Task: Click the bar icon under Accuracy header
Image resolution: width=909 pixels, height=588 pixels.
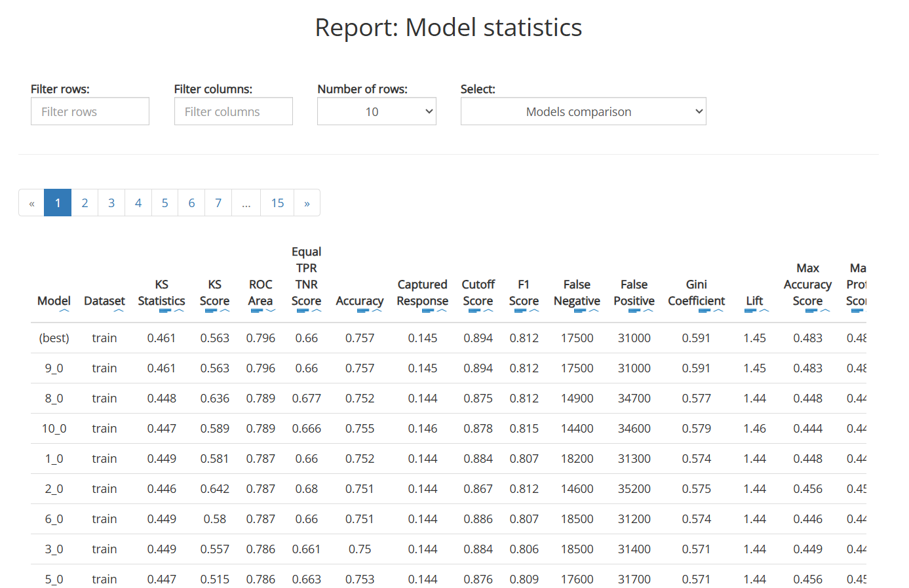Action: [x=362, y=311]
